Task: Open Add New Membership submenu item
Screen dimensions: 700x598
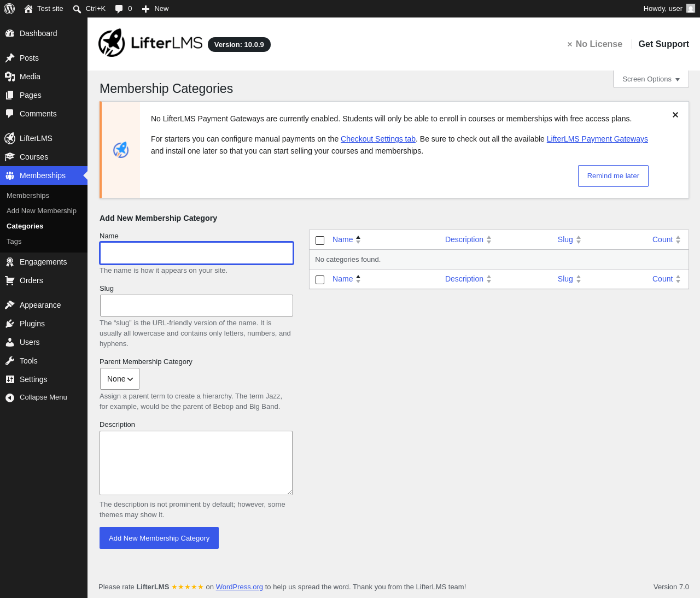Action: click(x=42, y=211)
